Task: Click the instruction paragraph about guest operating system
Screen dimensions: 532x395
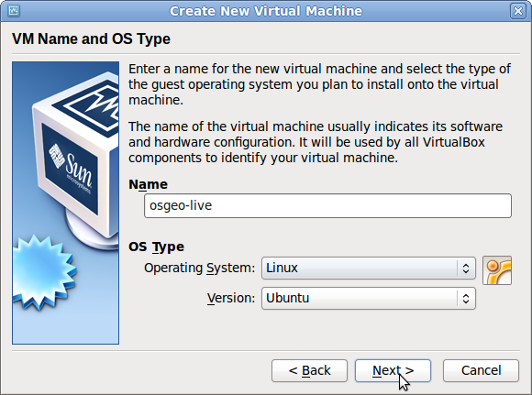Action: click(x=319, y=84)
